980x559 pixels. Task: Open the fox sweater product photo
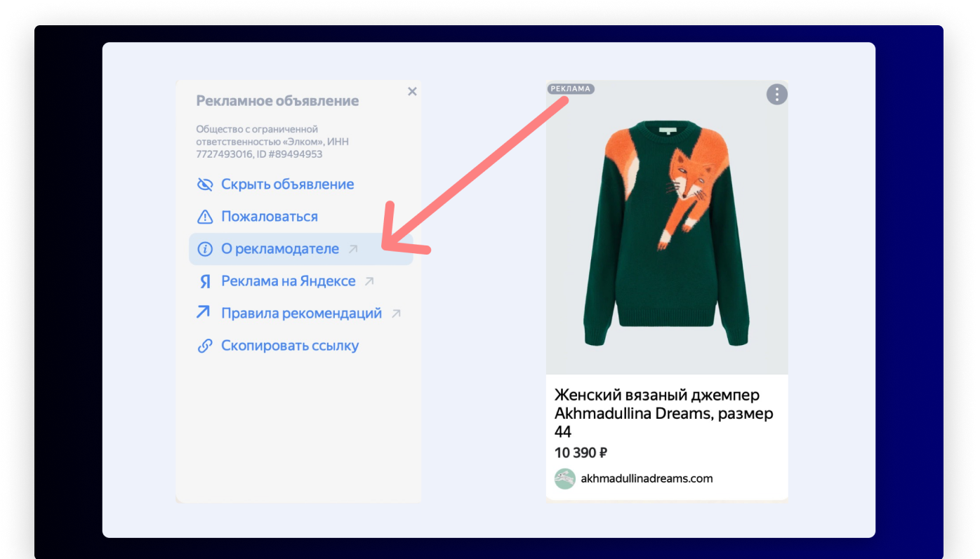coord(666,224)
